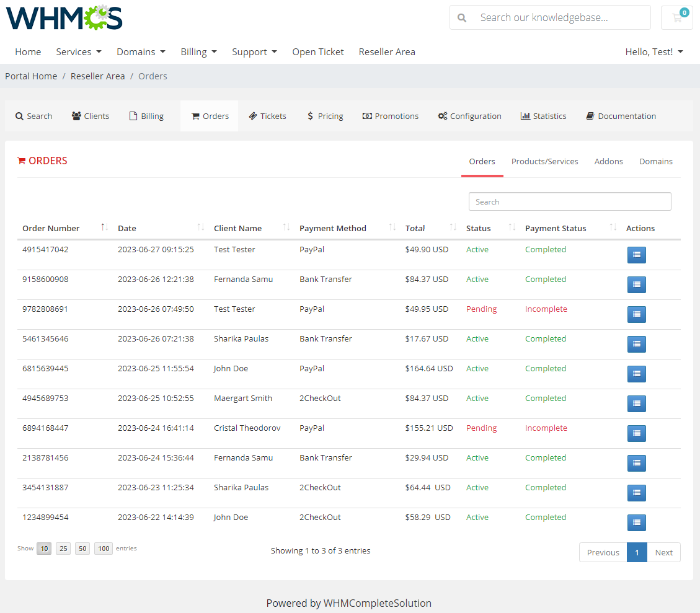Open Configuration via the gears icon
This screenshot has height=613, width=700.
tap(469, 116)
